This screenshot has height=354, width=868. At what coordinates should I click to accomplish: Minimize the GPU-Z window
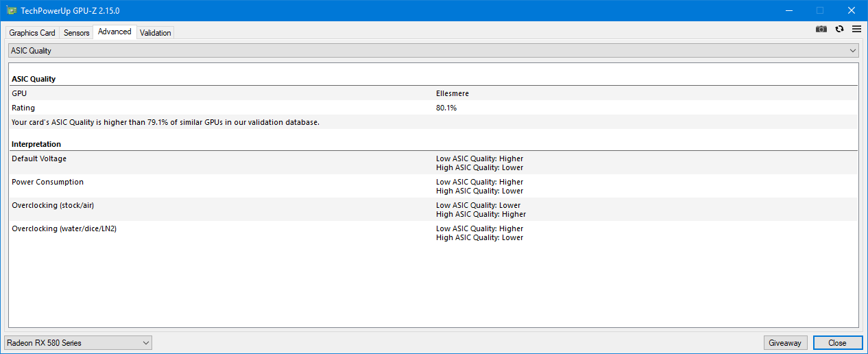(788, 10)
